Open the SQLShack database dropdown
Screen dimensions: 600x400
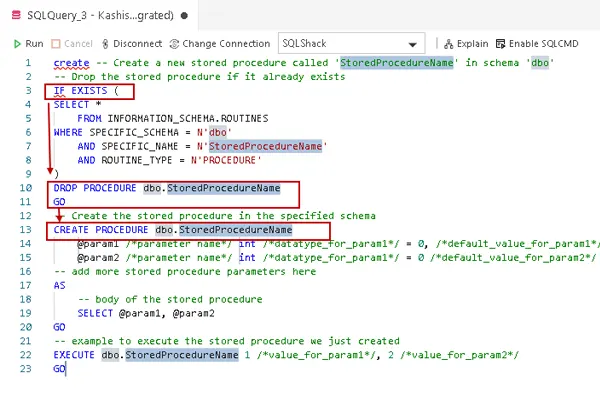pos(351,43)
